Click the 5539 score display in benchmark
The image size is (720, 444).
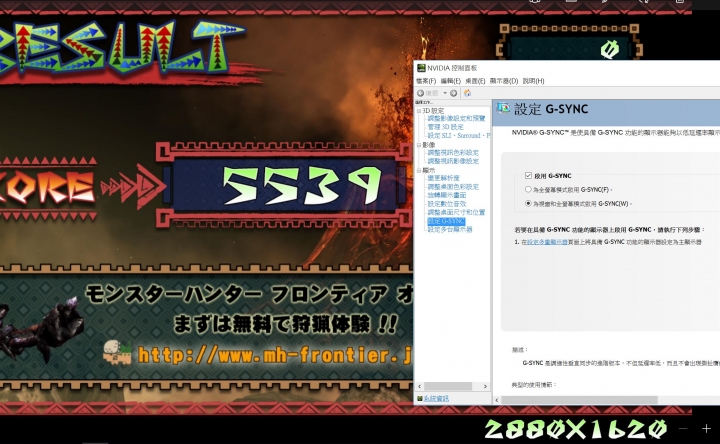302,185
